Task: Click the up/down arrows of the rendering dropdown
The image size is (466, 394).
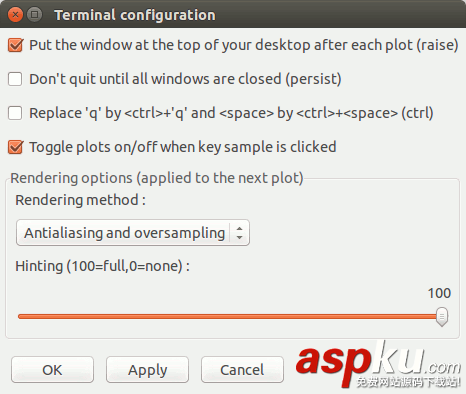Action: tap(239, 233)
